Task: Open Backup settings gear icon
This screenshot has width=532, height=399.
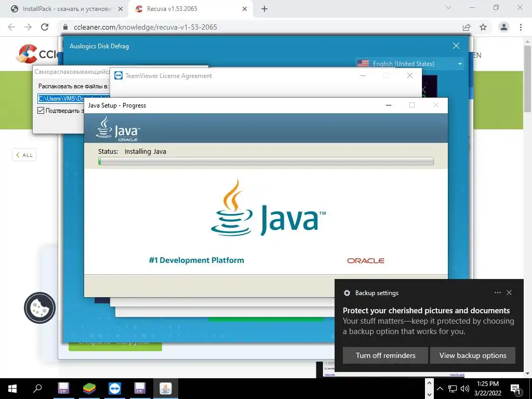Action: coord(347,293)
